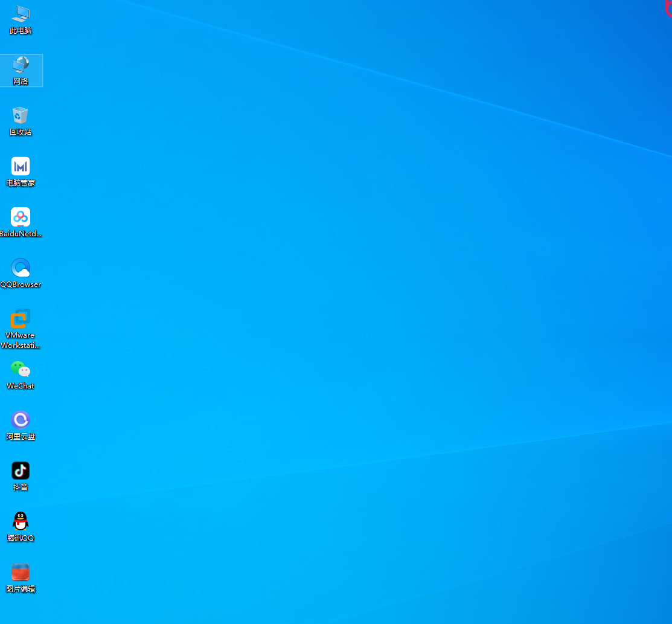Click empty desktop wallpaper to deselect icons
672x624 pixels.
362,302
